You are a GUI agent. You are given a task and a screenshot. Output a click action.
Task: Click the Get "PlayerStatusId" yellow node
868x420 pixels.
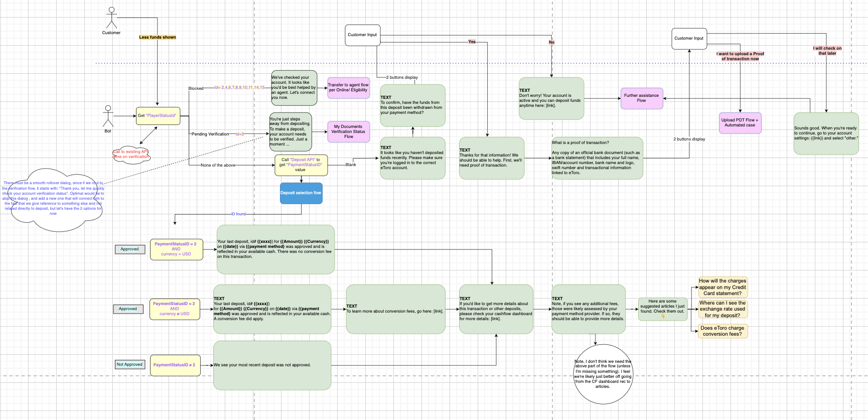(x=158, y=116)
